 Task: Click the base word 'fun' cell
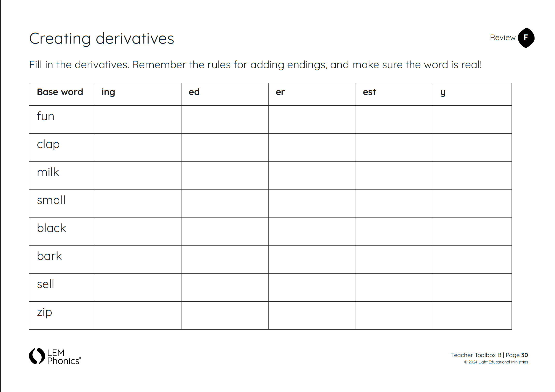pyautogui.click(x=62, y=119)
